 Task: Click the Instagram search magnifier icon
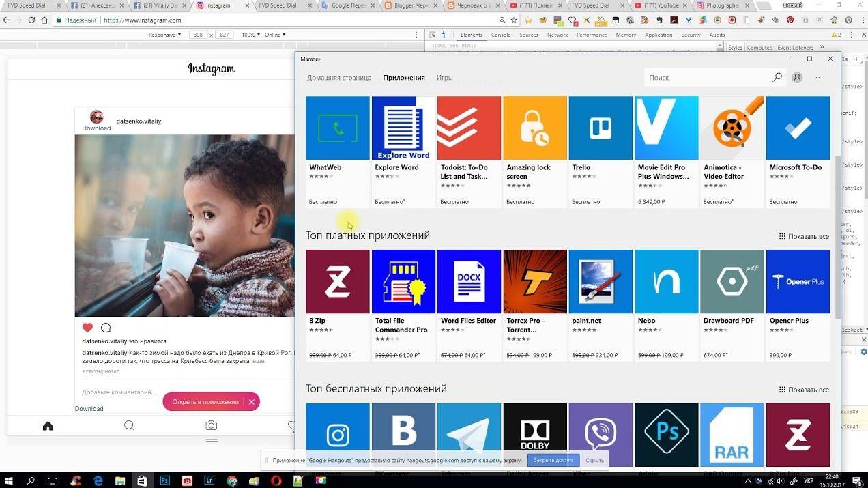(129, 426)
